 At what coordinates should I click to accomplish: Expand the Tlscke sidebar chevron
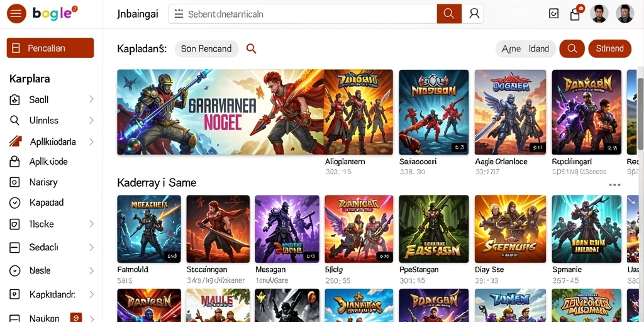[91, 225]
